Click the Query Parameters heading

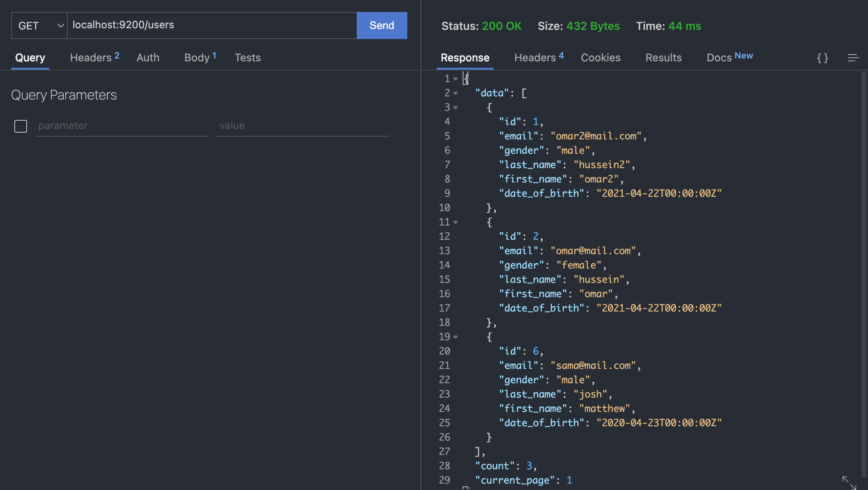coord(64,95)
